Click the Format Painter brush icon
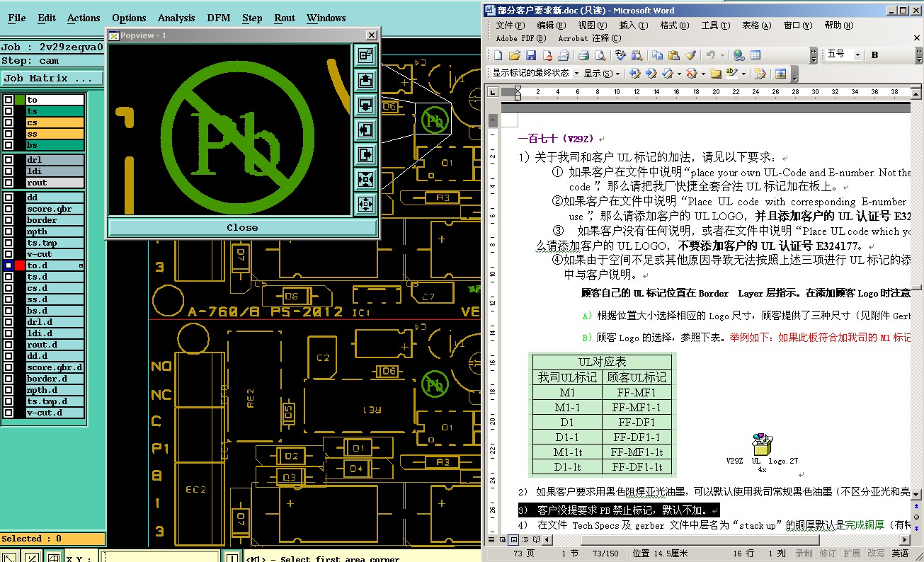 click(690, 55)
